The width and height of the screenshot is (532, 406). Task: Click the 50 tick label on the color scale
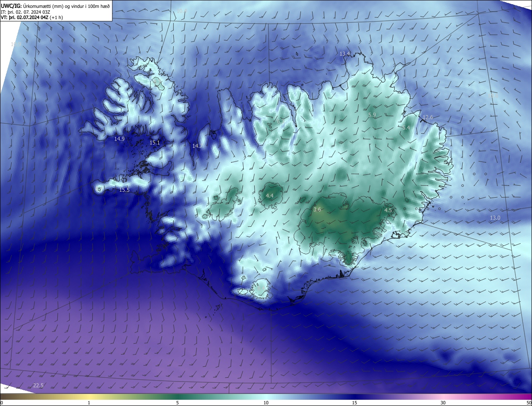529,403
